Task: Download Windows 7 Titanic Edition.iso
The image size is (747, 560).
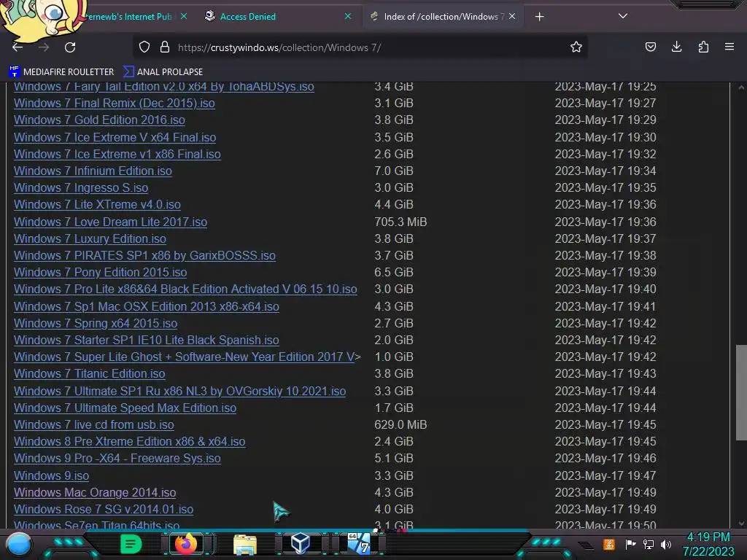Action: (90, 374)
